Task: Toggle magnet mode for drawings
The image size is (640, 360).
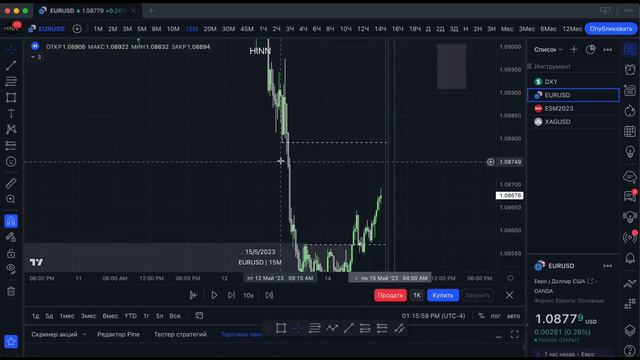Action: pos(11,221)
